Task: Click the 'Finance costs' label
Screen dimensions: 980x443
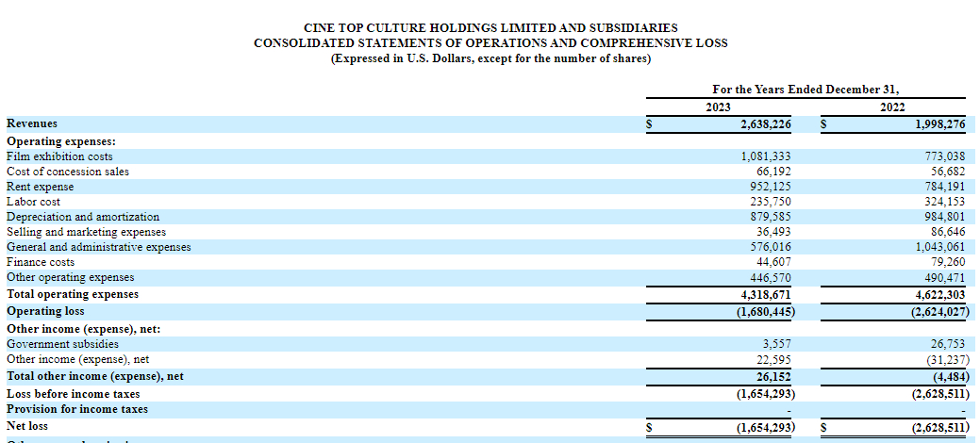Action: [40, 262]
